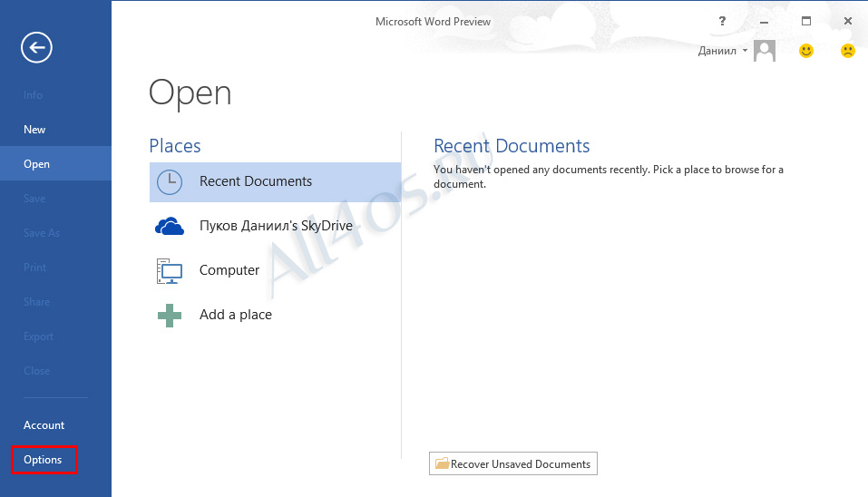This screenshot has width=868, height=497.
Task: Click the back arrow to exit Backstage
Action: [36, 47]
